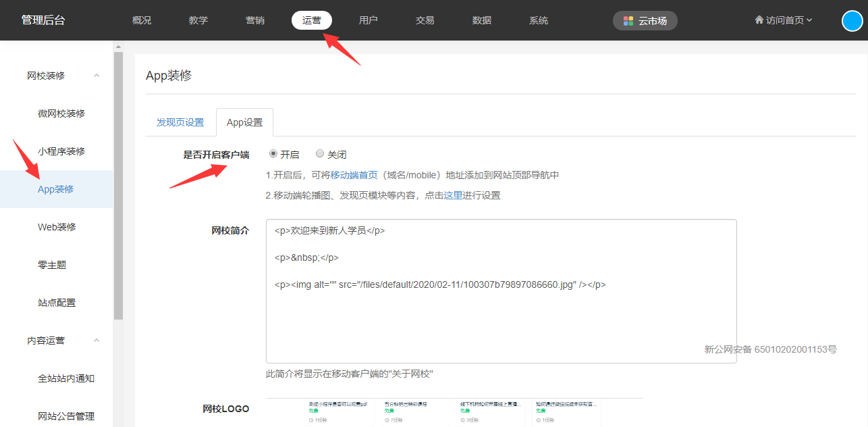Viewport: 868px width, 427px height.
Task: Select the 关闭 radio button
Action: click(x=320, y=154)
